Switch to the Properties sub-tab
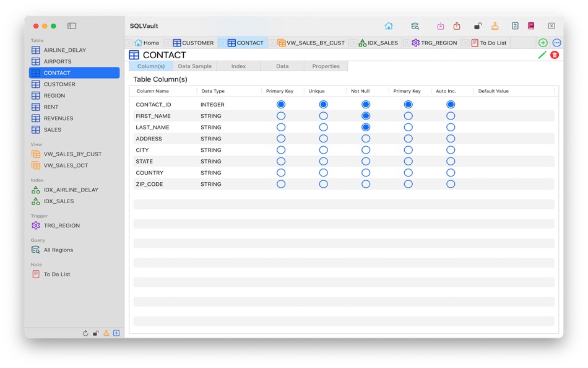 [326, 66]
